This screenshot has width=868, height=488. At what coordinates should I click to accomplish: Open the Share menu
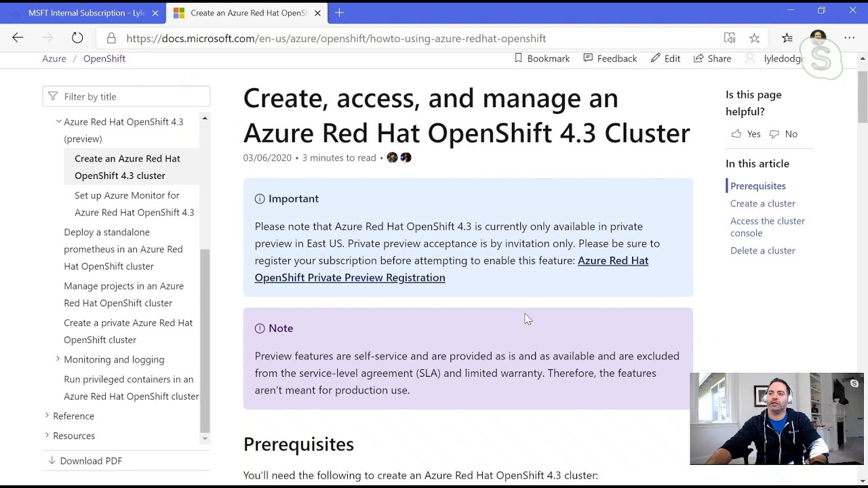712,58
